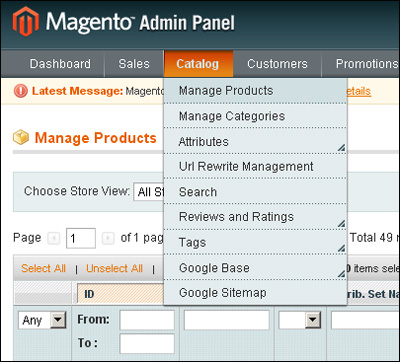Click the Magento logo icon
Image resolution: width=400 pixels, height=362 pixels.
(26, 21)
